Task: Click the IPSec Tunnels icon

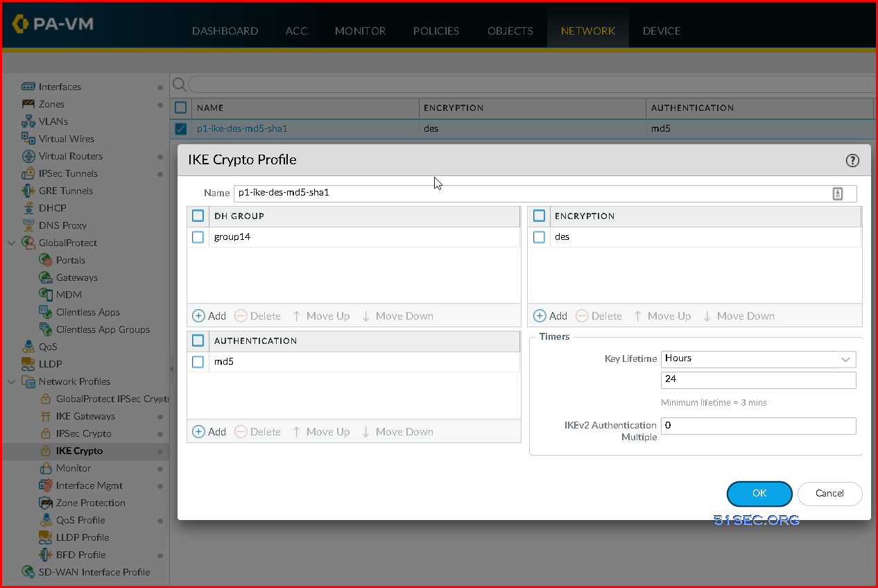Action: coord(28,173)
